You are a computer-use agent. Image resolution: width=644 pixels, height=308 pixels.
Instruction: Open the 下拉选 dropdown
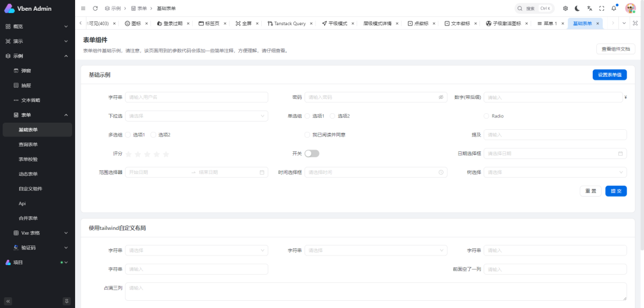196,116
